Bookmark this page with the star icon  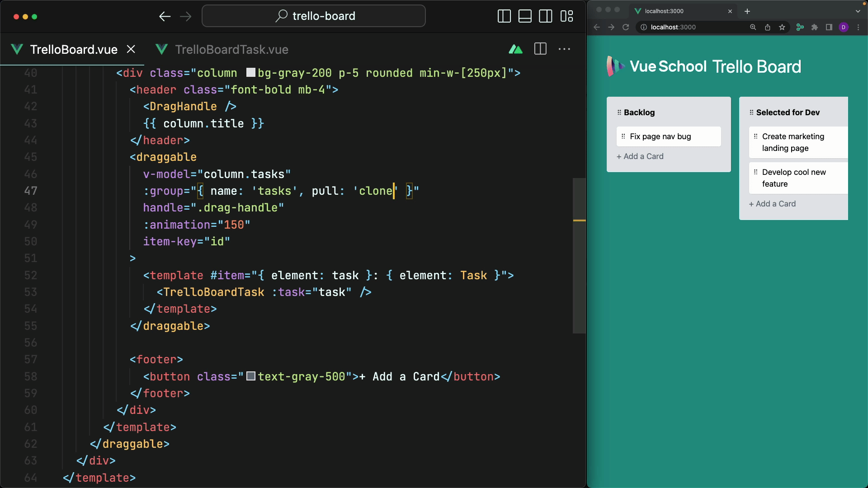pyautogui.click(x=782, y=27)
